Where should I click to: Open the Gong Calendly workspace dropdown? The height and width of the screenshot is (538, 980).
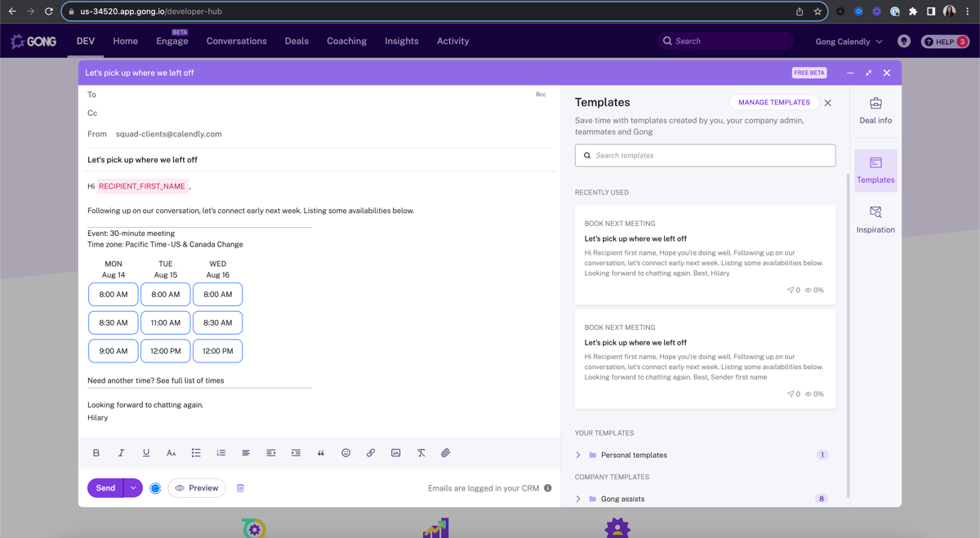(849, 42)
